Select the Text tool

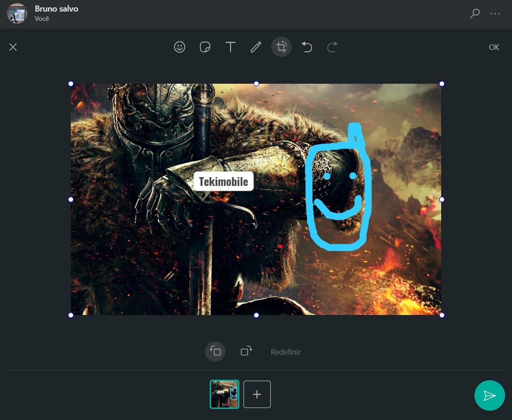[x=231, y=47]
